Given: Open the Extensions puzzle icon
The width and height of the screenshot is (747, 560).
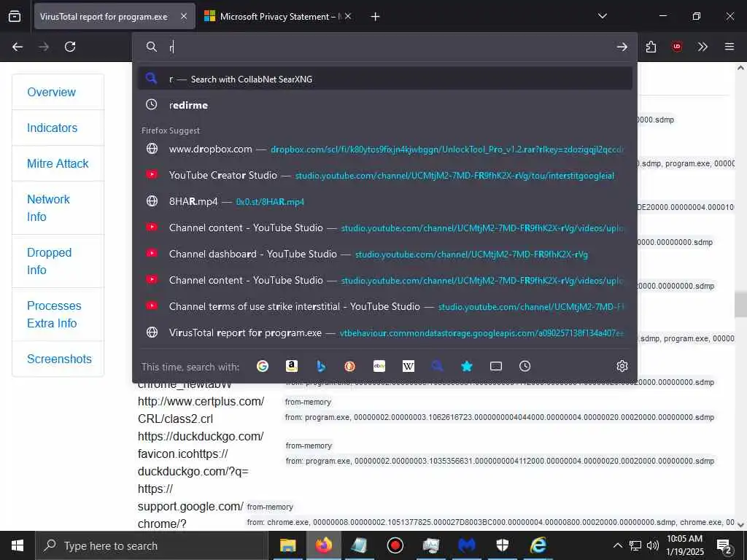Looking at the screenshot, I should coord(651,47).
